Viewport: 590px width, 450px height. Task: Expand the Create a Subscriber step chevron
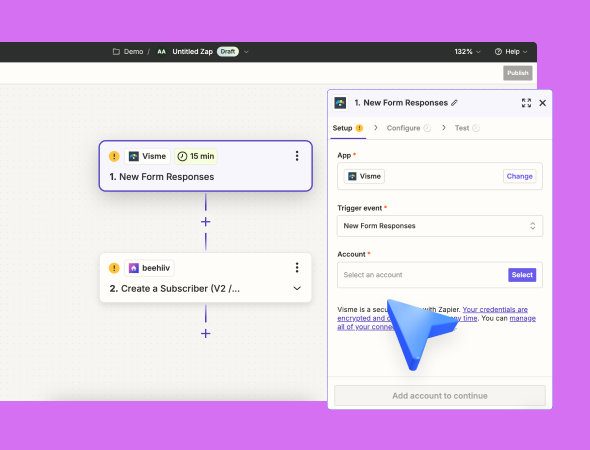click(x=297, y=288)
